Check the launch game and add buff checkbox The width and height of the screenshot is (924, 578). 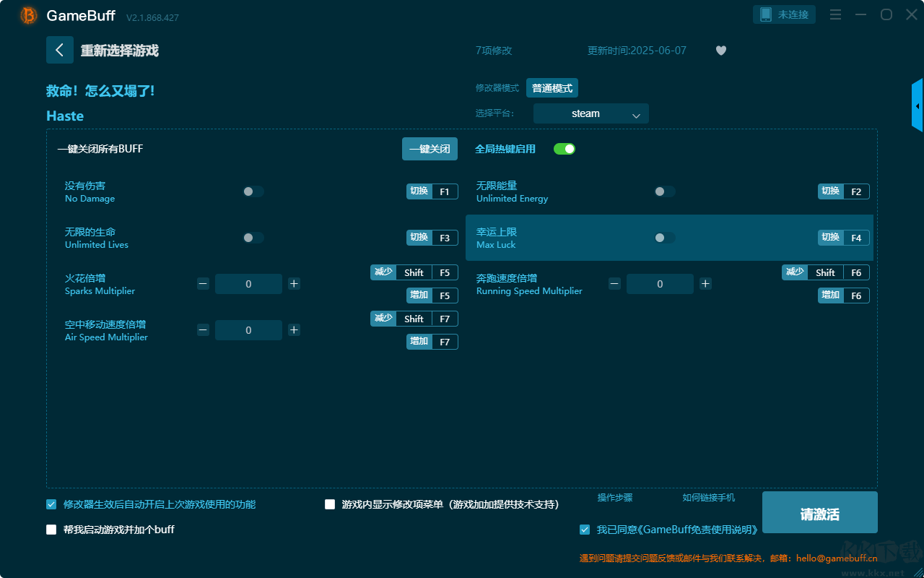coord(51,530)
